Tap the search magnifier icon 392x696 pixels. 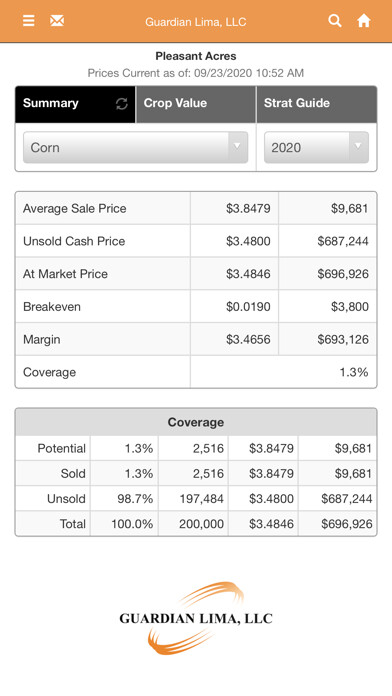pos(335,20)
